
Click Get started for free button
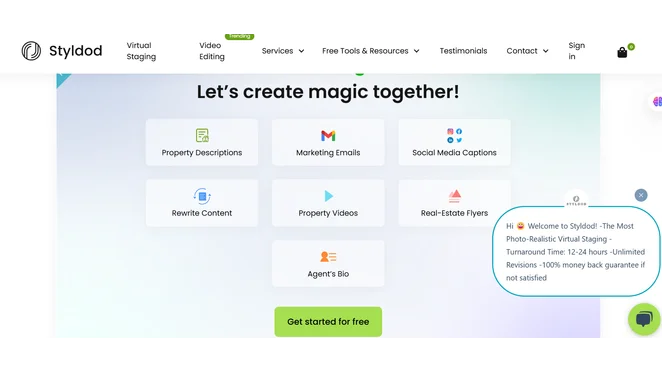[328, 322]
